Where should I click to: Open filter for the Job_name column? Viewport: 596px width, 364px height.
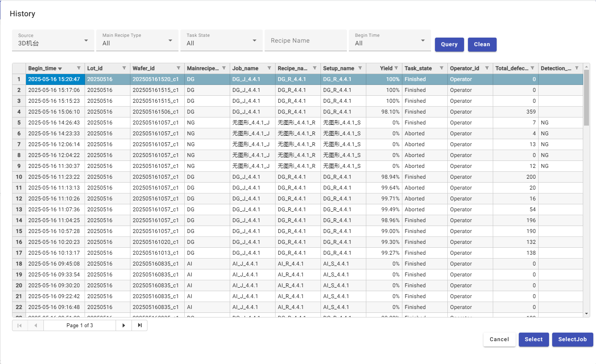click(x=269, y=68)
